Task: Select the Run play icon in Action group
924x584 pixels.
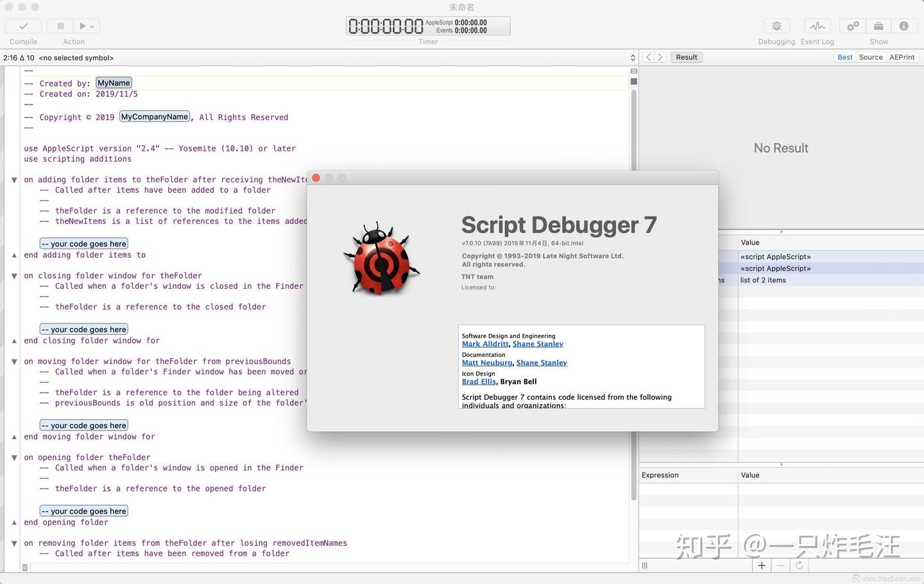Action: tap(81, 26)
